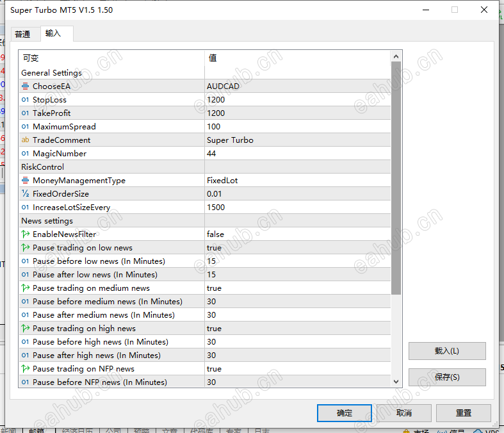Click the 保存(S) button

[x=447, y=377]
